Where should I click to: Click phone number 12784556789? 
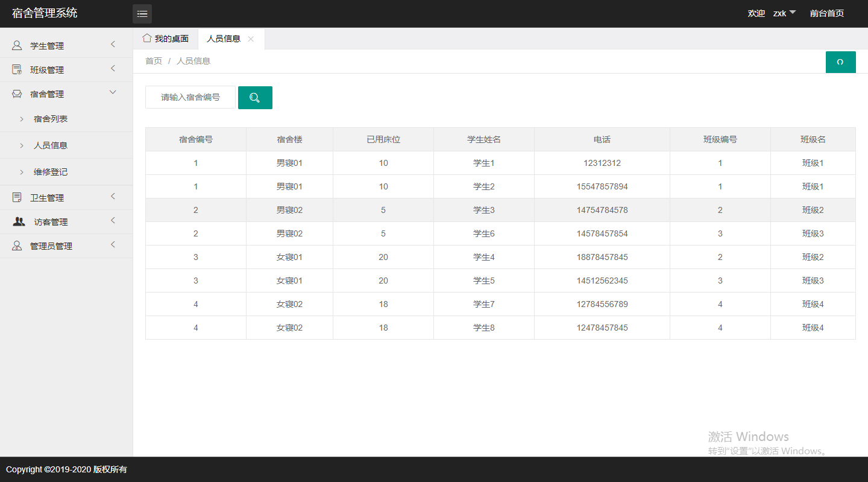click(x=602, y=304)
